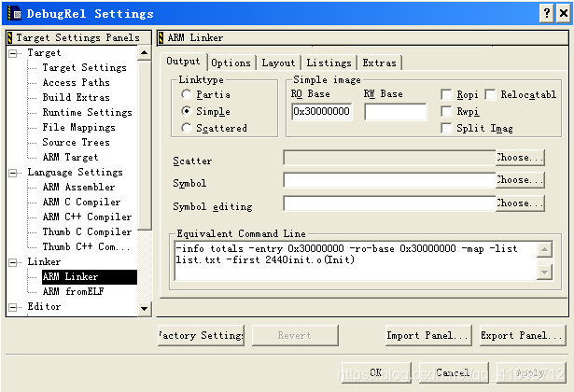Switch to the Output tab
The image size is (574, 392).
click(x=183, y=61)
